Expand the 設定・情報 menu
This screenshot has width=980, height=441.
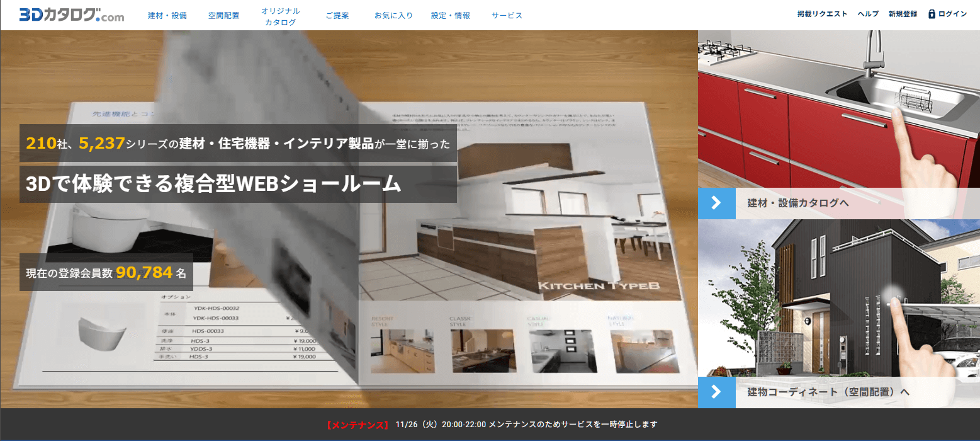point(451,16)
